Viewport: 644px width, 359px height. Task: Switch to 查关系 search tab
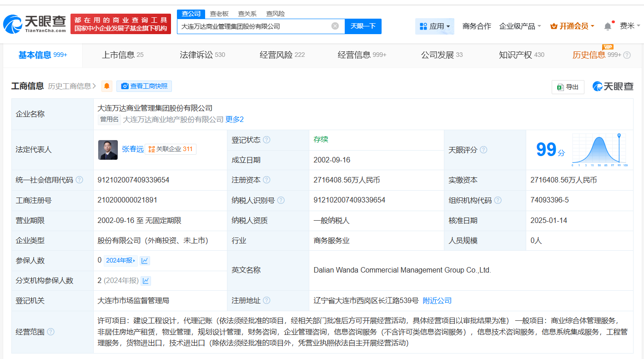[x=247, y=14]
